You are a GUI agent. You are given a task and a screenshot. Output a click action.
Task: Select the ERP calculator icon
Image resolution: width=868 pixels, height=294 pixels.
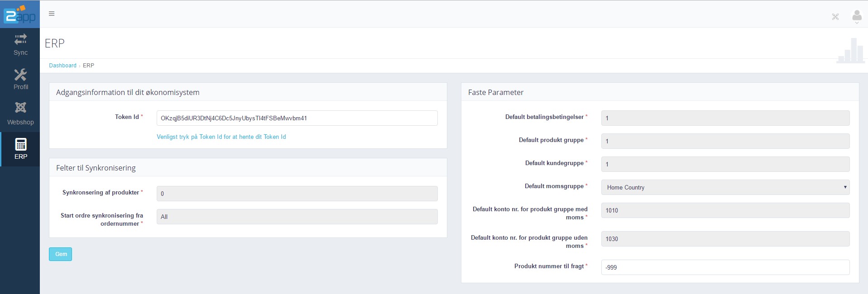[x=21, y=144]
